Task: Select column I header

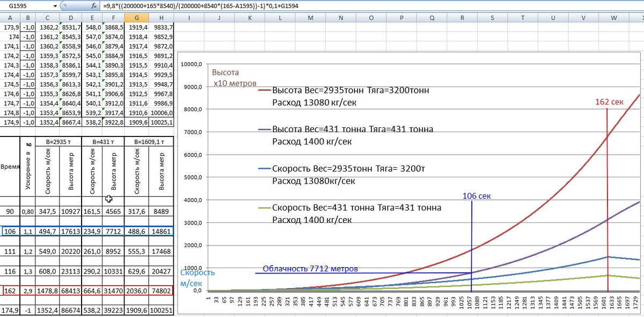Action: click(189, 18)
